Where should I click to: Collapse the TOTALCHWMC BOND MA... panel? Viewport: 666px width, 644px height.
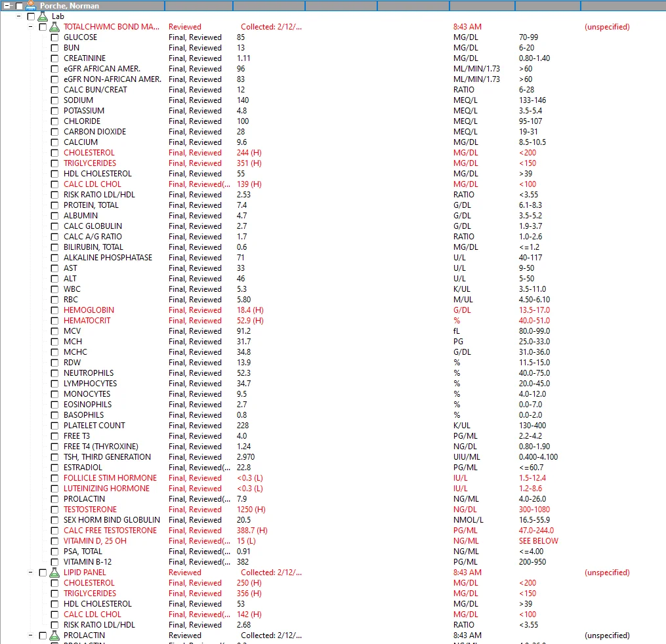[x=31, y=27]
